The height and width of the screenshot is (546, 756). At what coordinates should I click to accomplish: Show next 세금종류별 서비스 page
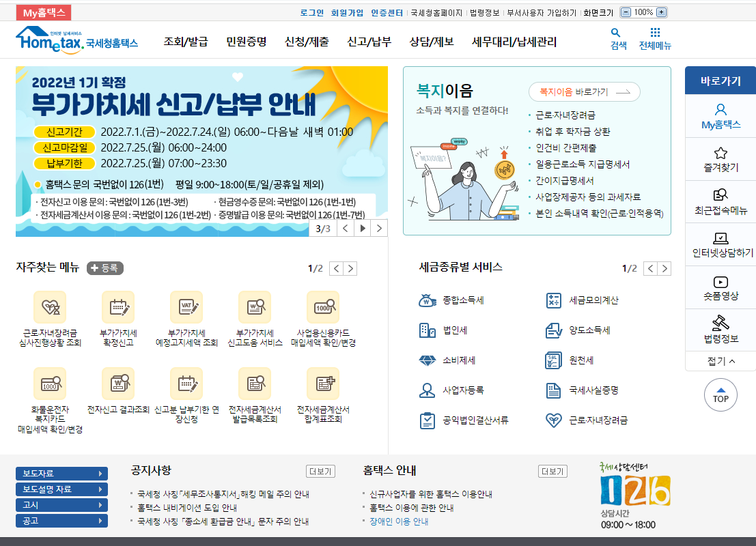664,268
